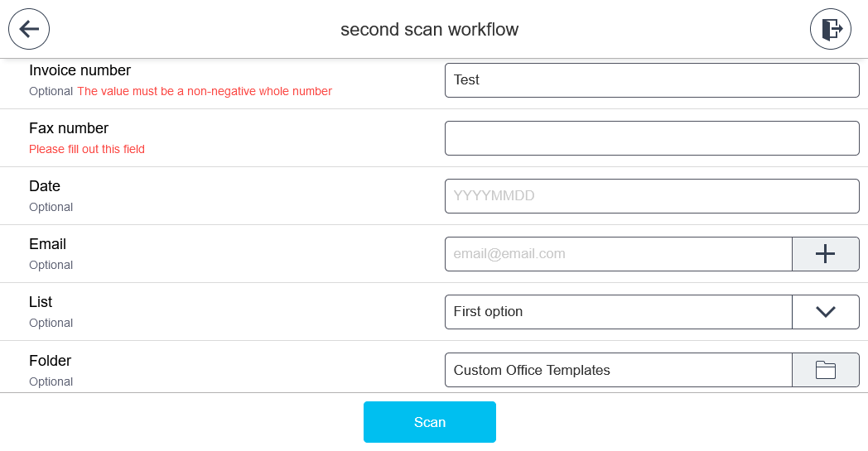
Task: Click the 'Folder' field label
Action: [50, 361]
